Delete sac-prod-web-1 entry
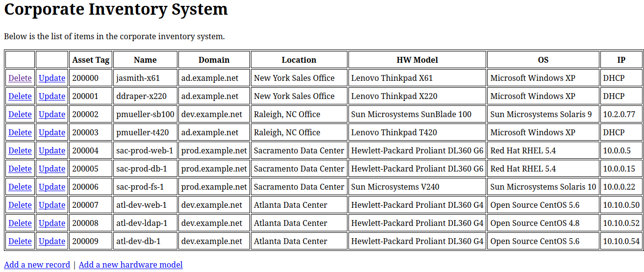Image resolution: width=644 pixels, height=272 pixels. 20,150
